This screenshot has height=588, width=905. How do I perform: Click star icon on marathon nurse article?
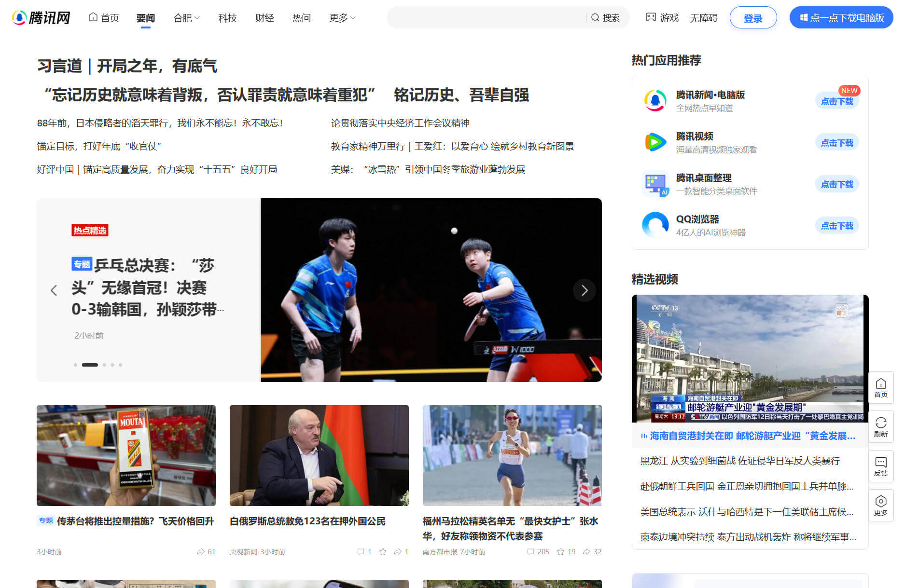(560, 551)
